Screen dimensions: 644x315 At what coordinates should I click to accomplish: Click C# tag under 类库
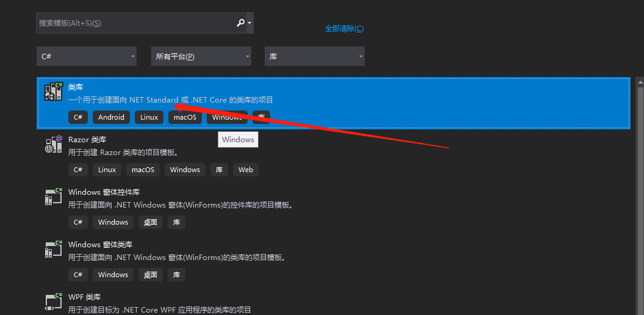(x=78, y=117)
